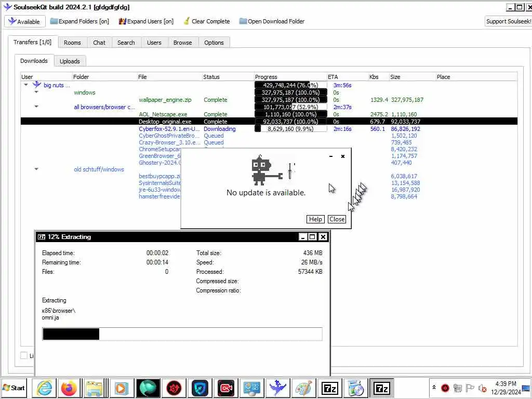Open the Windows Start button
This screenshot has height=399, width=532.
[x=14, y=388]
